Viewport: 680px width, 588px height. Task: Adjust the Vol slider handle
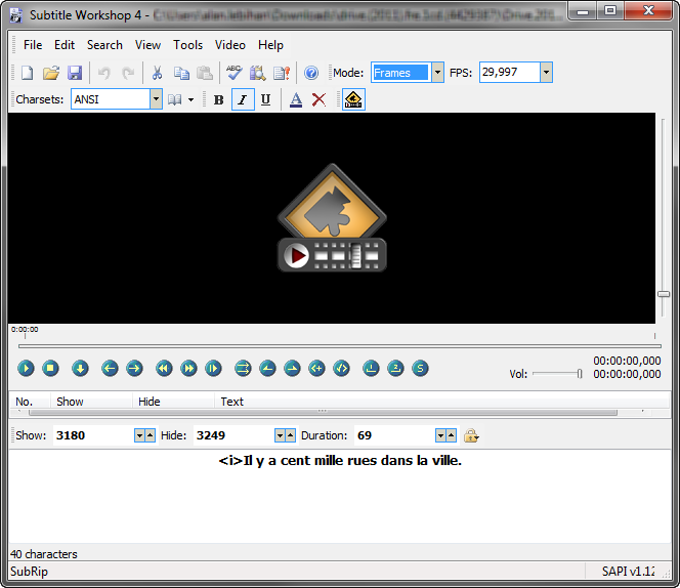(579, 374)
